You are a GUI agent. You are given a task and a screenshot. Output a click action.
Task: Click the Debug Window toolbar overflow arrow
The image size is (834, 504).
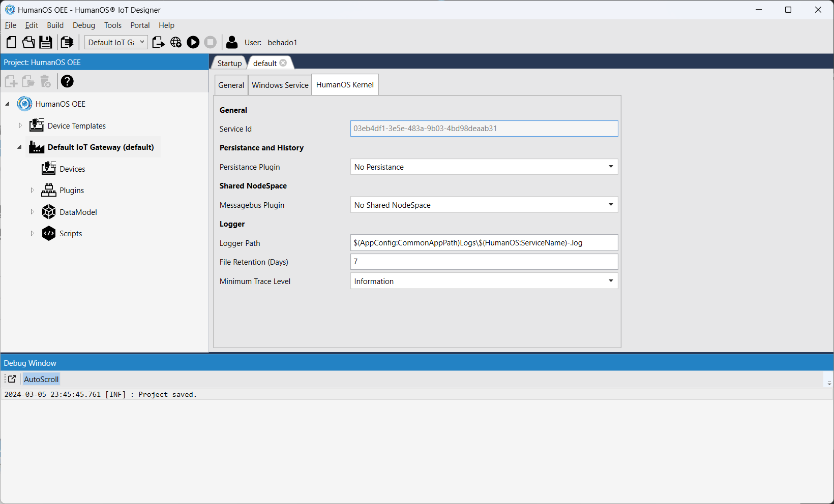(829, 383)
